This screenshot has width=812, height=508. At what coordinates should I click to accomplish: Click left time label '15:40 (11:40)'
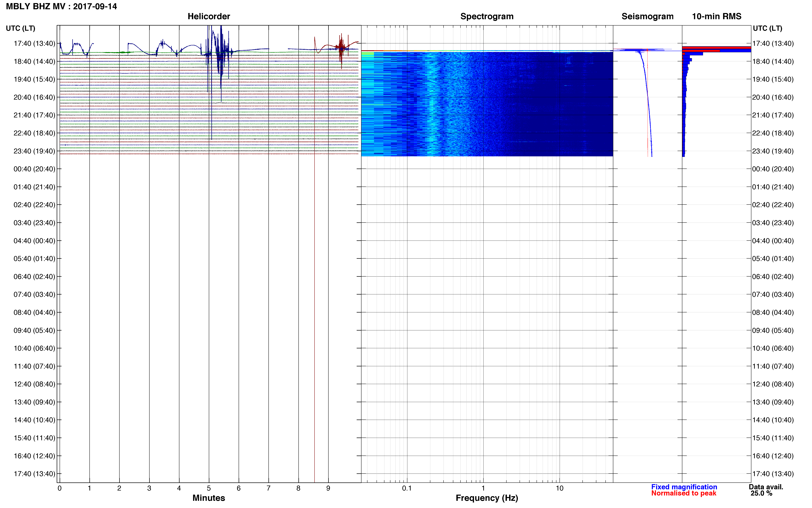click(x=34, y=438)
